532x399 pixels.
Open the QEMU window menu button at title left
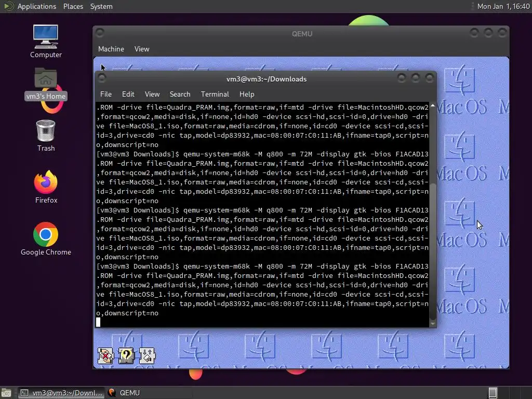pyautogui.click(x=100, y=33)
